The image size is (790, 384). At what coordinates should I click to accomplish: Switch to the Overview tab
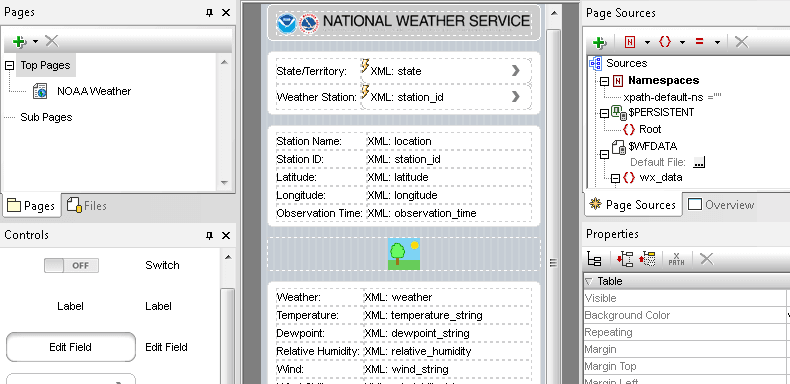click(721, 205)
